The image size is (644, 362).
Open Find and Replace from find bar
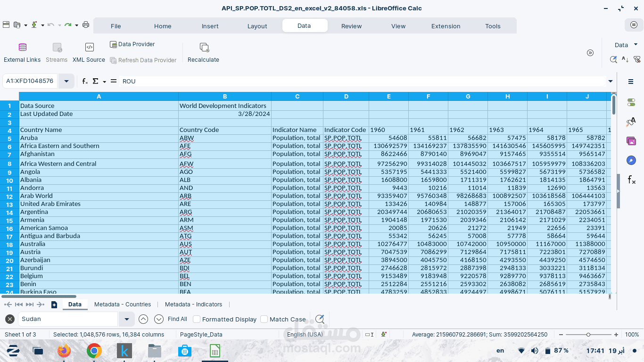320,319
